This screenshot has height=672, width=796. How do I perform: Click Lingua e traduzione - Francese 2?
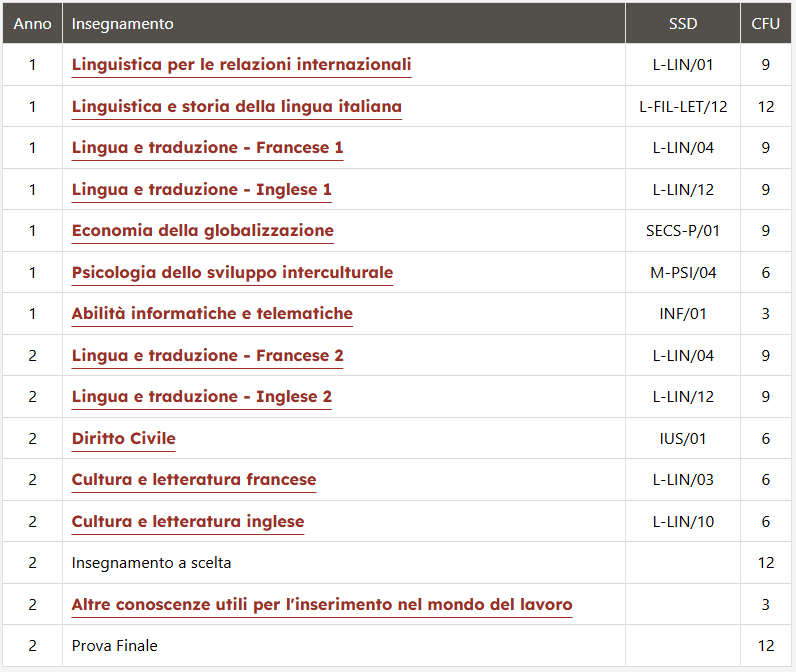pos(207,356)
